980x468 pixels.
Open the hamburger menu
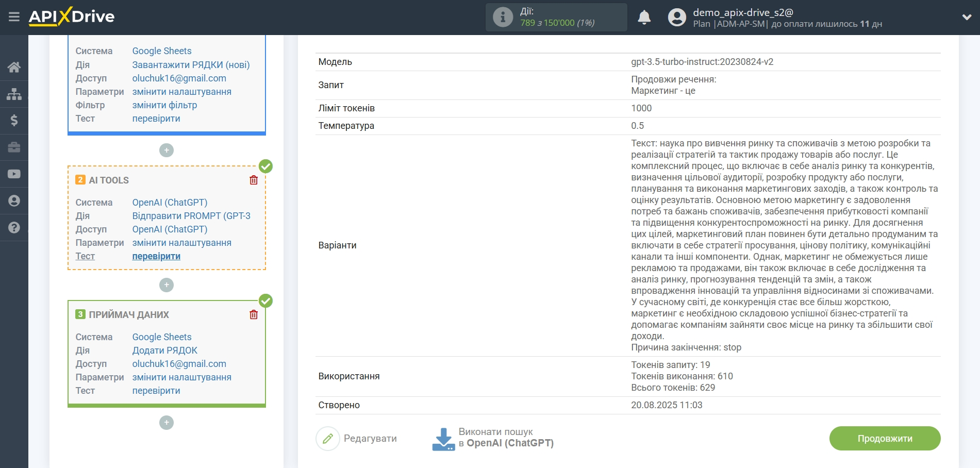[x=14, y=17]
